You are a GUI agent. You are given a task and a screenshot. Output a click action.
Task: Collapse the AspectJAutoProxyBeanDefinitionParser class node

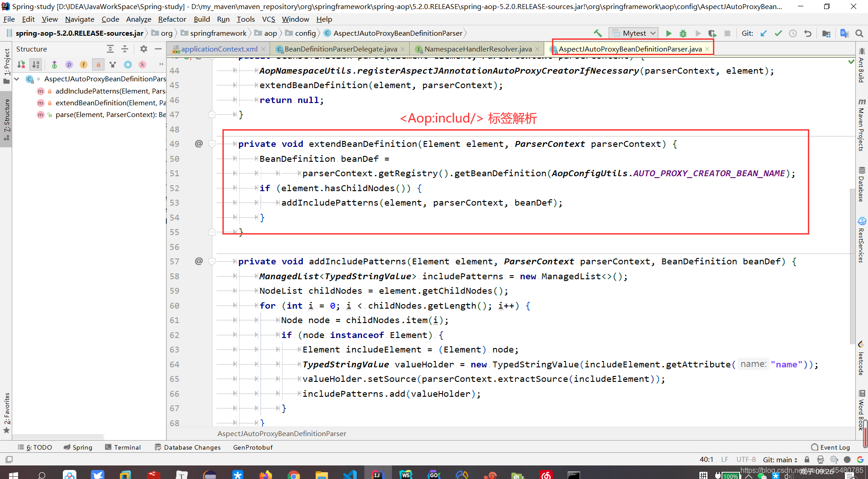point(16,79)
